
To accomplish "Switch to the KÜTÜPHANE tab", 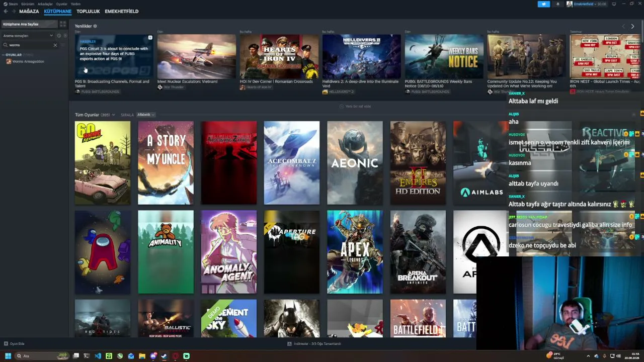I will (x=57, y=11).
